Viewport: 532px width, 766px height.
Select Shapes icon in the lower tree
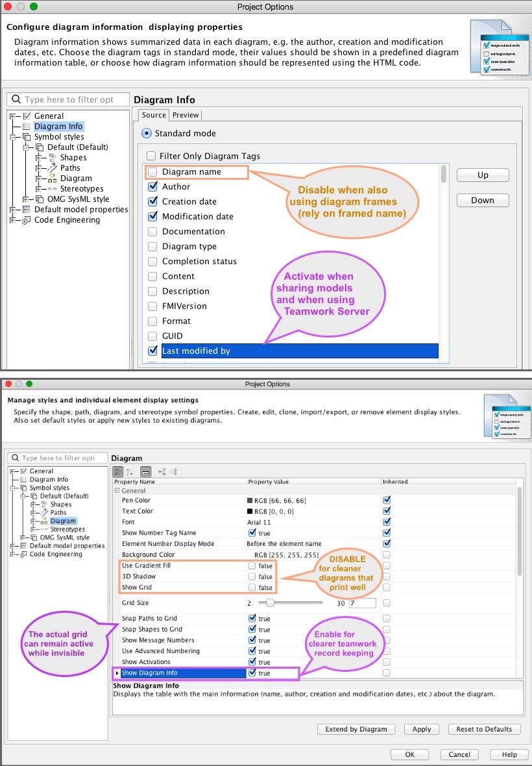[44, 504]
